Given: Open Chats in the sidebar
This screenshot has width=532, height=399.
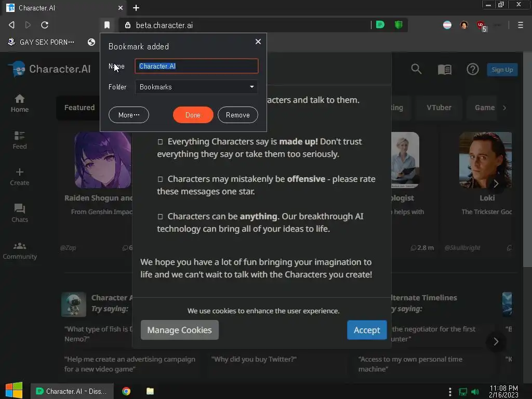Looking at the screenshot, I should coord(20,214).
